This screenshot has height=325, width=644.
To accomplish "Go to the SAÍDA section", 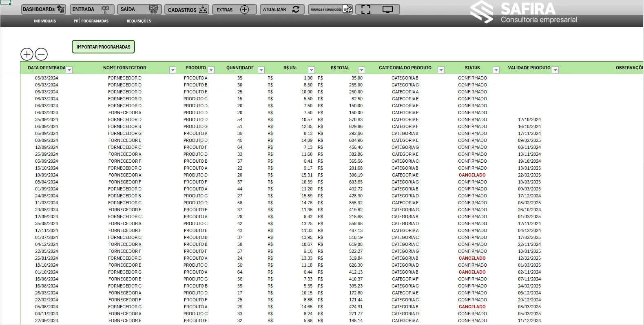I will tap(139, 9).
